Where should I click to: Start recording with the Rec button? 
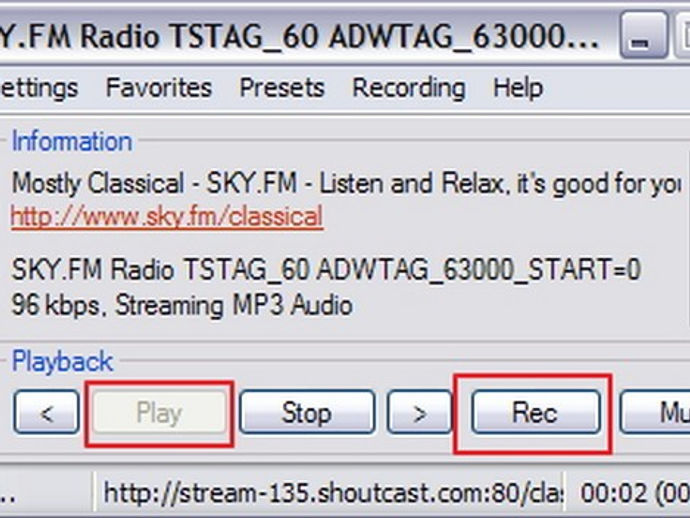tap(536, 412)
